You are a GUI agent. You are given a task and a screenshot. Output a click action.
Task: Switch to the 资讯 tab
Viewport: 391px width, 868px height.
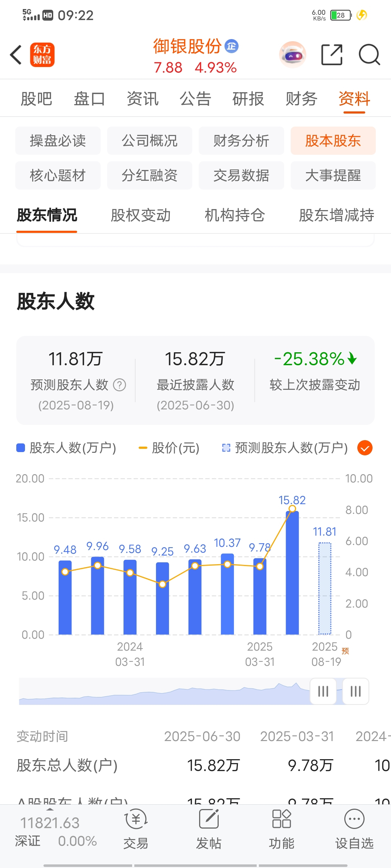tap(143, 99)
